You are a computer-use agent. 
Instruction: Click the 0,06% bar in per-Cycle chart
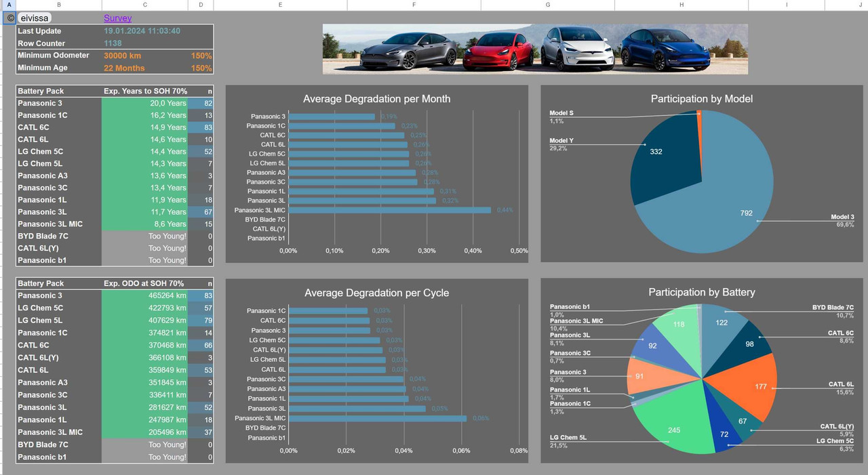click(x=377, y=418)
